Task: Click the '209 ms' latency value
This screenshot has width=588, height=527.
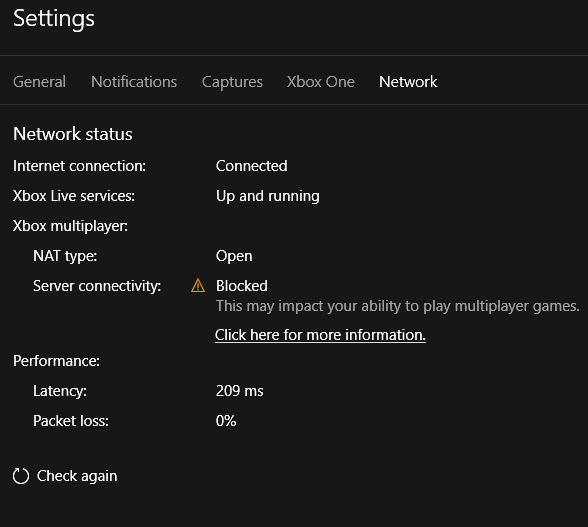Action: coord(240,391)
